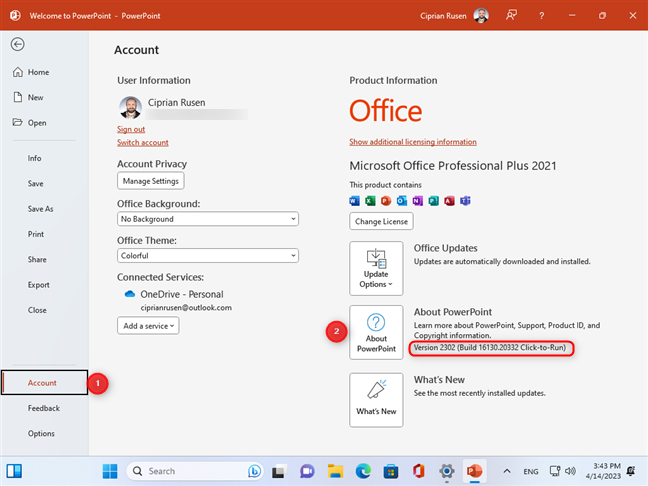Select Close in backstage menu
This screenshot has width=648, height=486.
click(37, 310)
